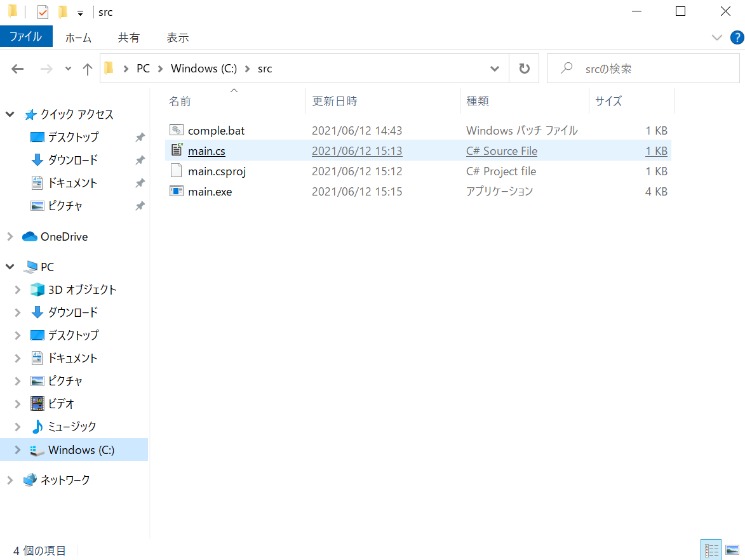Open the address bar dropdown arrow
The width and height of the screenshot is (745, 560).
click(494, 68)
